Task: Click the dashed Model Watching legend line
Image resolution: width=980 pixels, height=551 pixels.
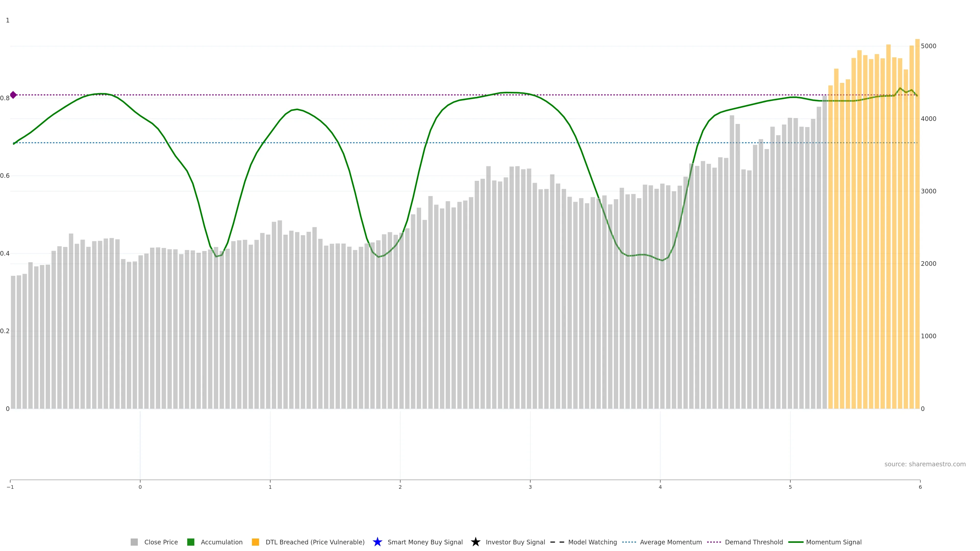Action: tap(557, 542)
